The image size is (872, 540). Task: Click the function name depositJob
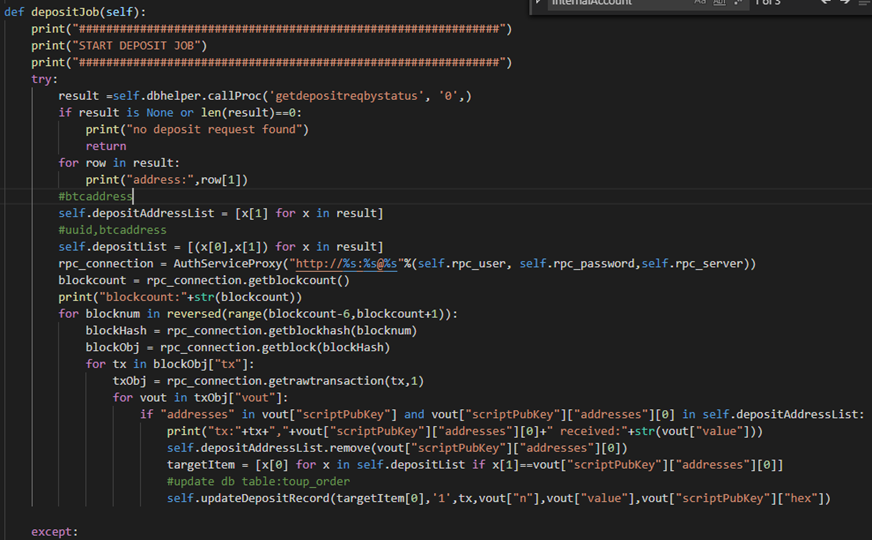point(66,12)
